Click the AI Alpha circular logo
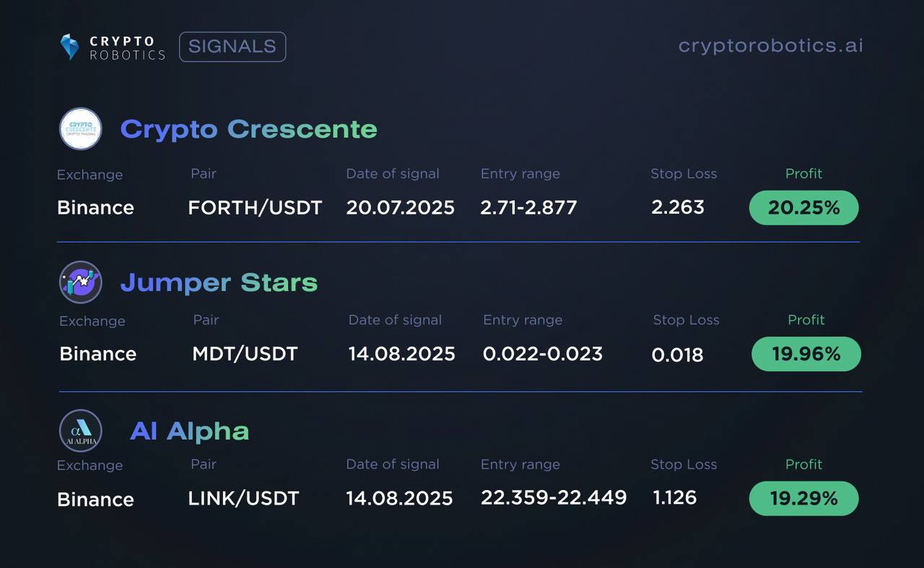 [x=80, y=431]
